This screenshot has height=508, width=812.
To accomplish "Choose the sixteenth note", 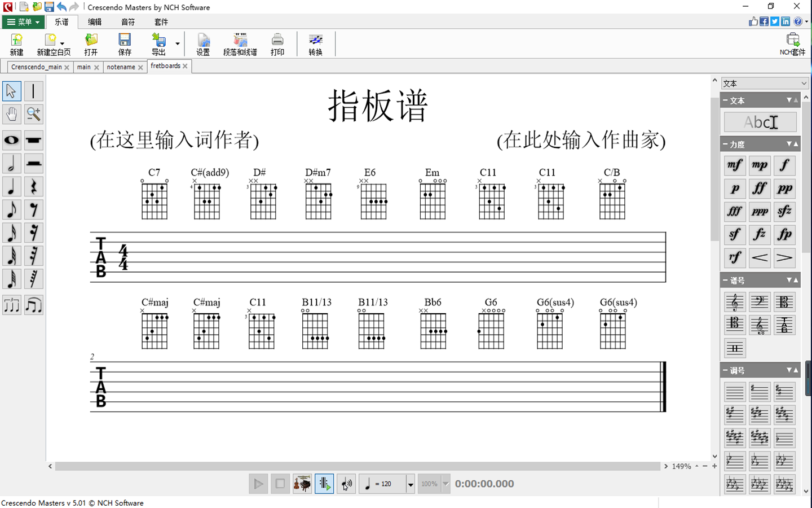I will (x=11, y=233).
